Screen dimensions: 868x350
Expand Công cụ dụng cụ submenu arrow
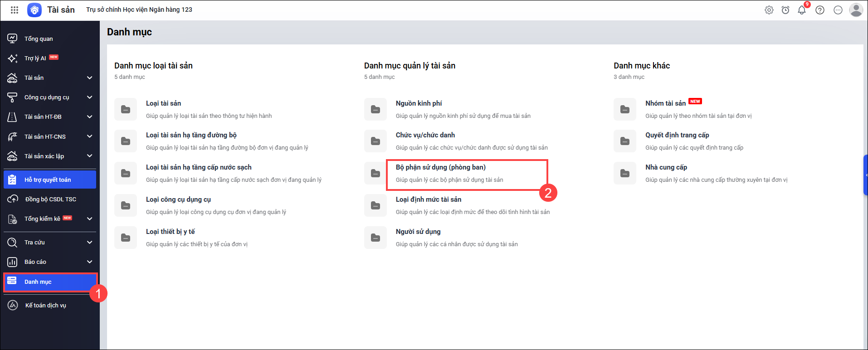point(89,97)
